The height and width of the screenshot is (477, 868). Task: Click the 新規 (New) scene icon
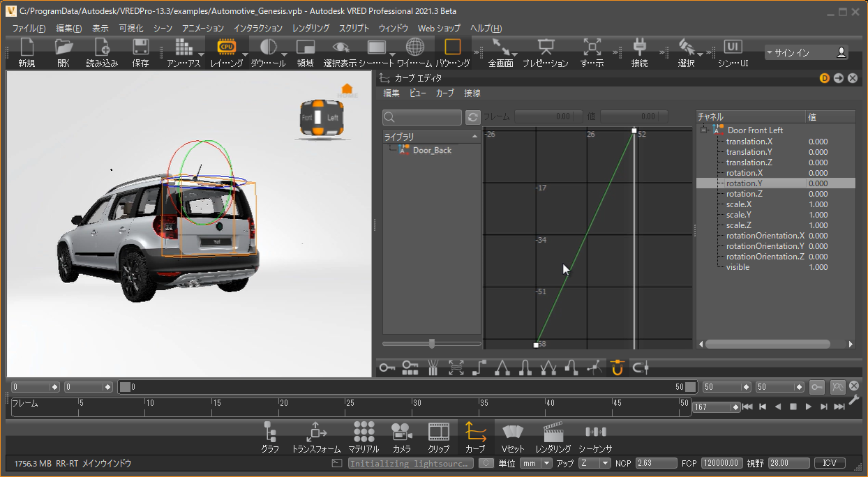click(x=27, y=47)
